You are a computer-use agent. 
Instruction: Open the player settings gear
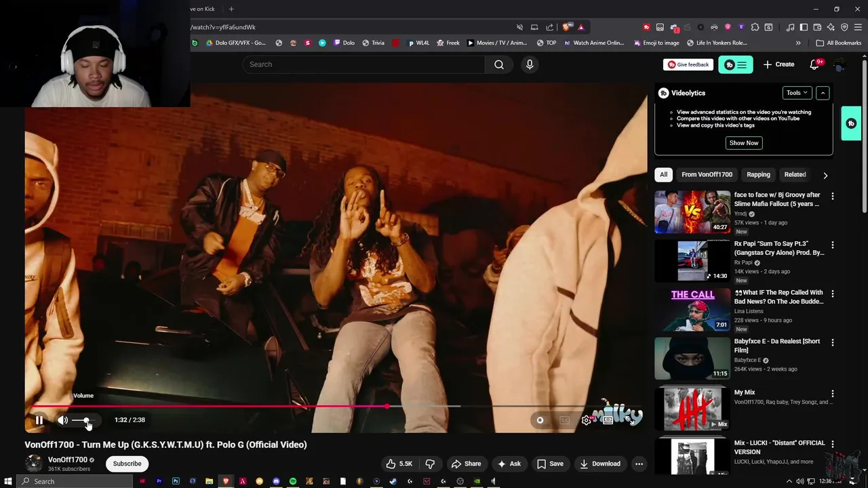tap(587, 420)
